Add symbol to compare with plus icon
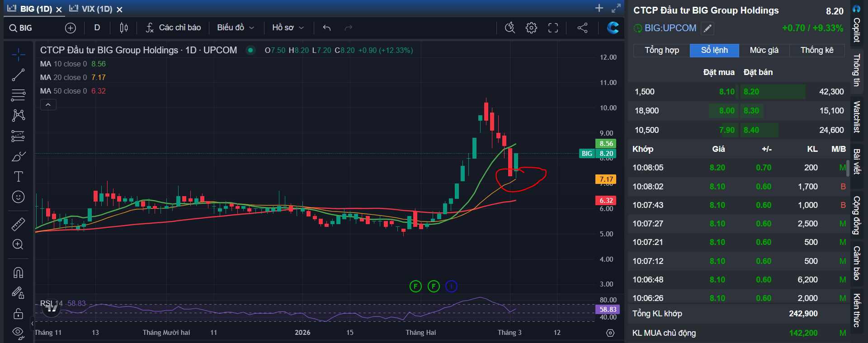Image resolution: width=868 pixels, height=343 pixels. tap(71, 28)
